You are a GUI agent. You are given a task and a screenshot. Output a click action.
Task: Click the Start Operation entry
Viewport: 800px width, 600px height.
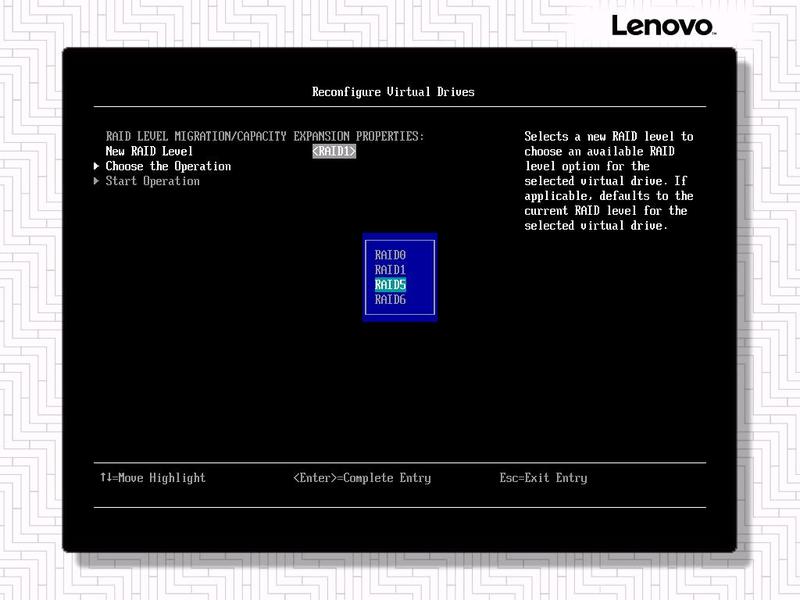152,181
